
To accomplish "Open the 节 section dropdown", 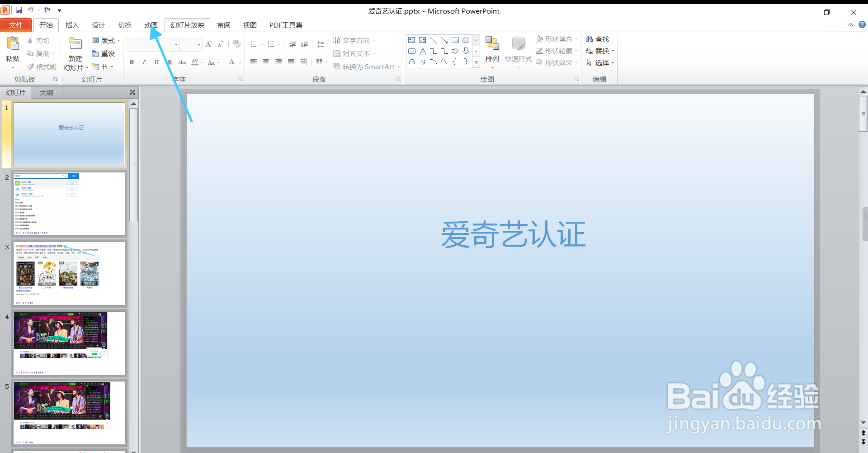I will click(x=103, y=67).
